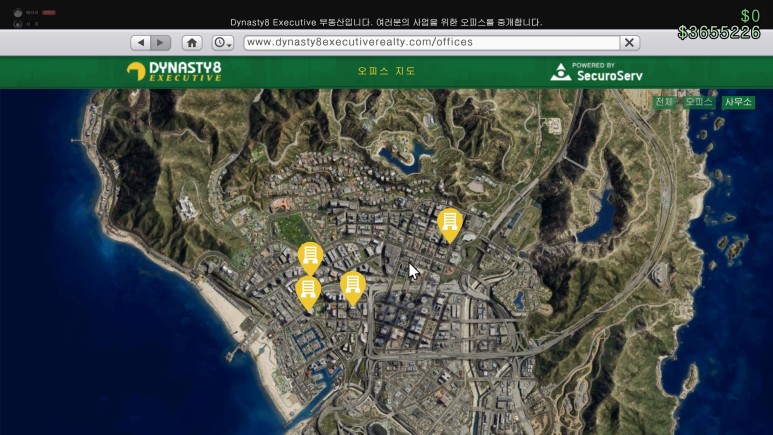
Task: Open the browser history clock dropdown
Action: [222, 42]
